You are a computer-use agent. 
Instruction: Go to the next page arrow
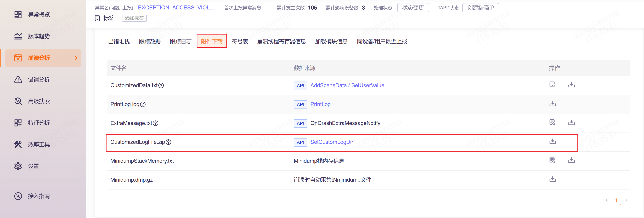pyautogui.click(x=626, y=200)
